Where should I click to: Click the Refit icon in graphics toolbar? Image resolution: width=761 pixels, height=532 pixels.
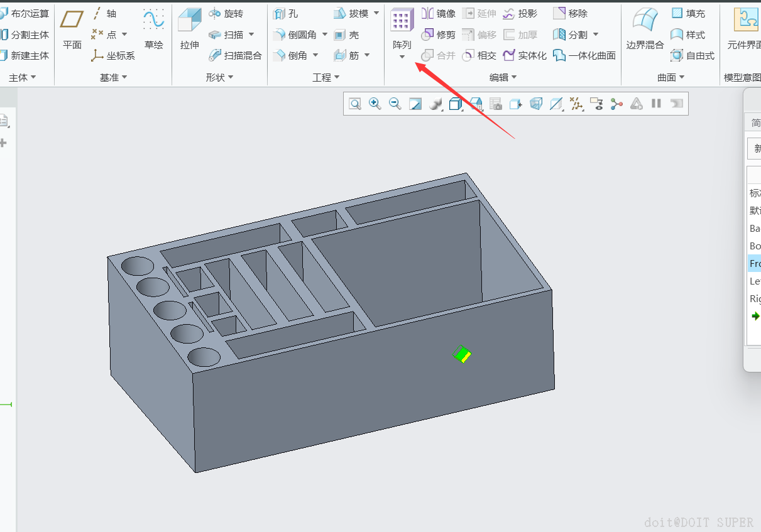(355, 104)
